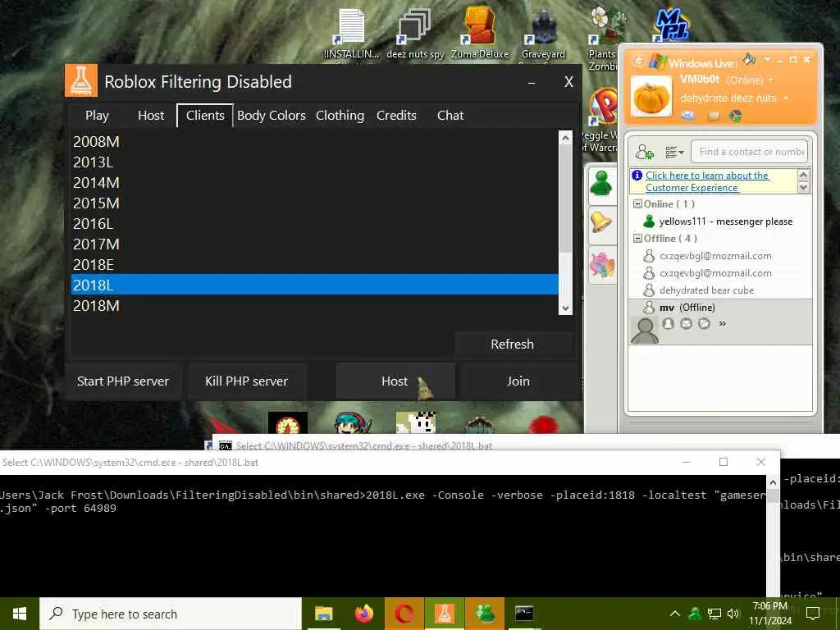This screenshot has width=840, height=630.
Task: Click the Type here to search box
Action: point(171,614)
